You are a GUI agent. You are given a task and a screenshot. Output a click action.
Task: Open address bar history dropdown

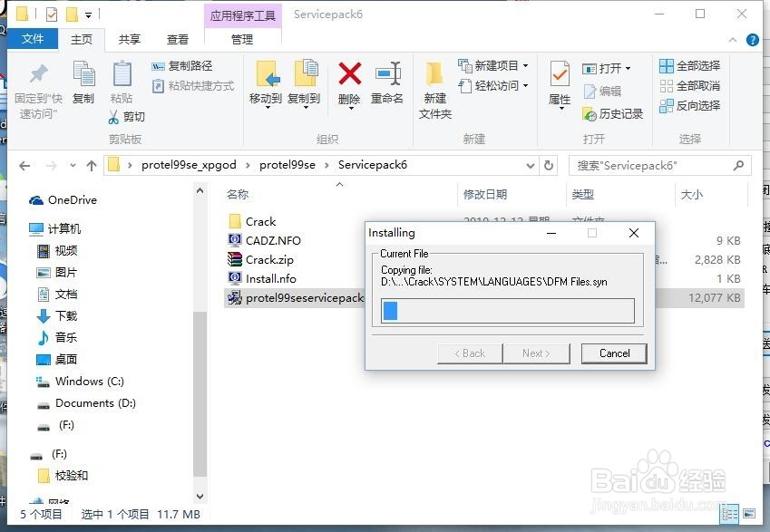tap(531, 166)
